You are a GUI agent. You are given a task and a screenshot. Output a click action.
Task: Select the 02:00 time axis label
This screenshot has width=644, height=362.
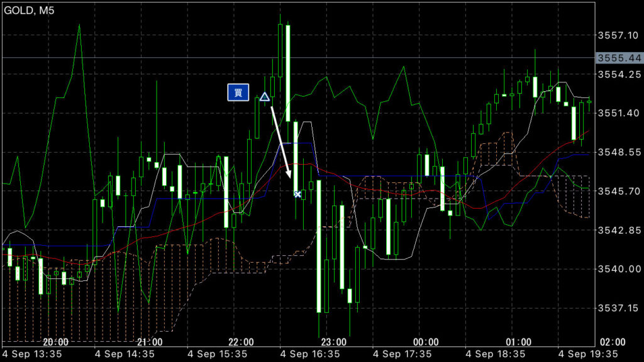pos(612,342)
